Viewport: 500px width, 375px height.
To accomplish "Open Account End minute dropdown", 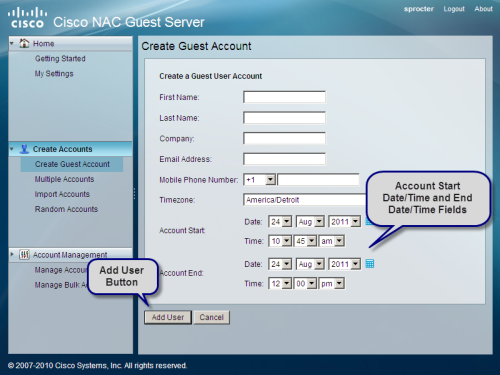I will [x=305, y=284].
